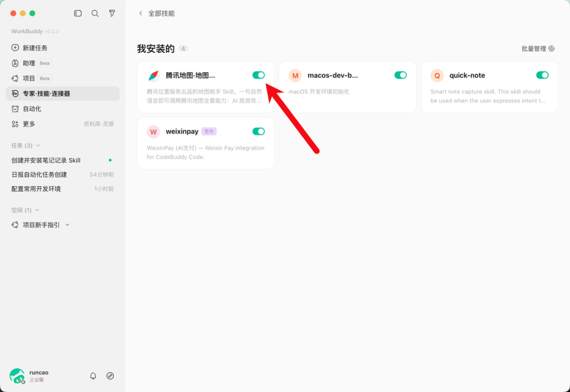Click the macos-dev-b... skill title
This screenshot has width=570, height=392.
[x=332, y=75]
